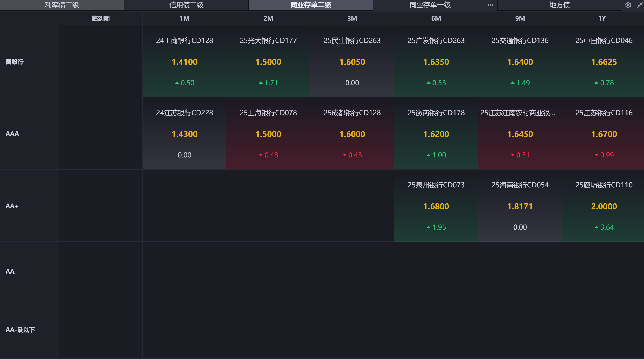Click the 6M column header

(x=436, y=18)
